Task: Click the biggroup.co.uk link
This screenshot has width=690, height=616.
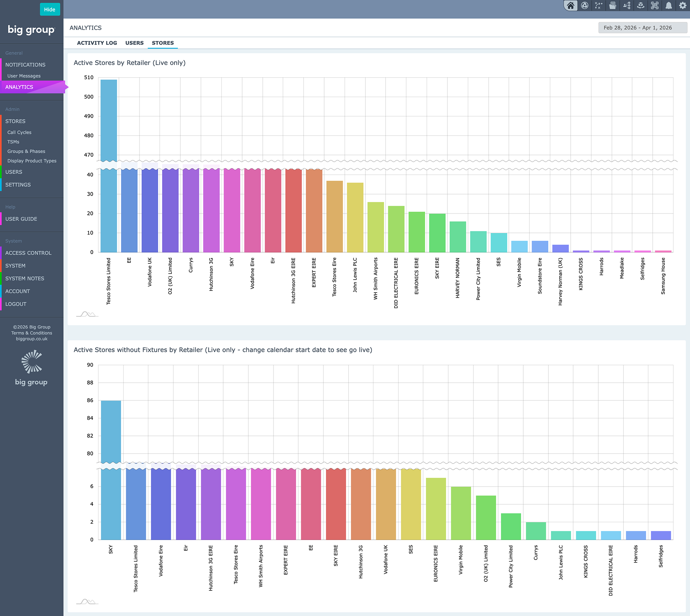Action: 32,339
